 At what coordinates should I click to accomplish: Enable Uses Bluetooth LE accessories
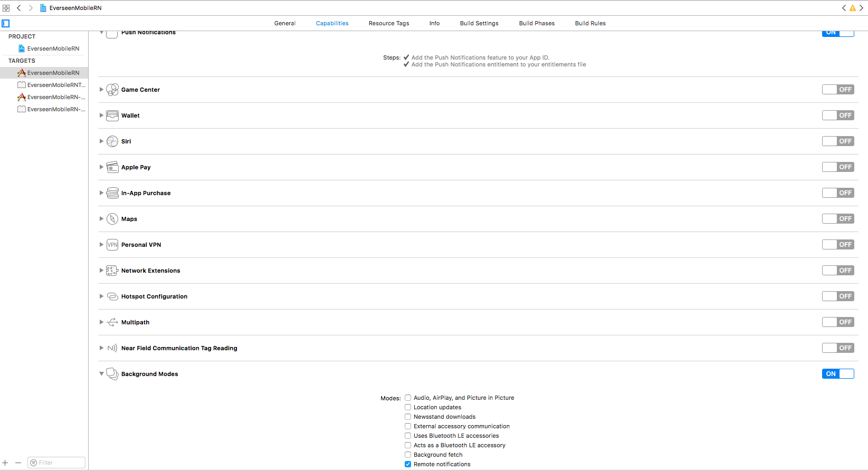click(408, 436)
